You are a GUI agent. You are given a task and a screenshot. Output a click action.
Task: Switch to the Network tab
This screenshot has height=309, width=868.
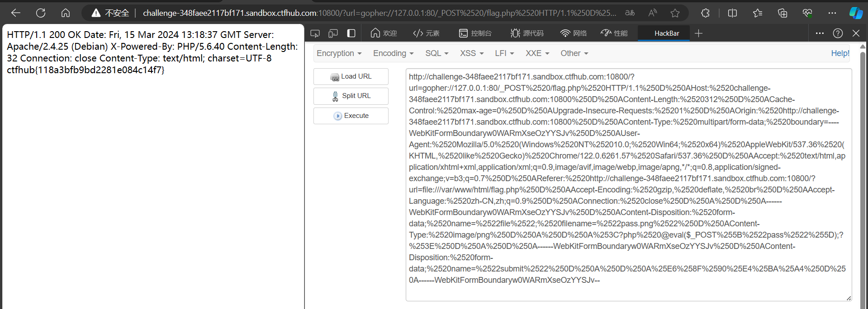(x=573, y=33)
